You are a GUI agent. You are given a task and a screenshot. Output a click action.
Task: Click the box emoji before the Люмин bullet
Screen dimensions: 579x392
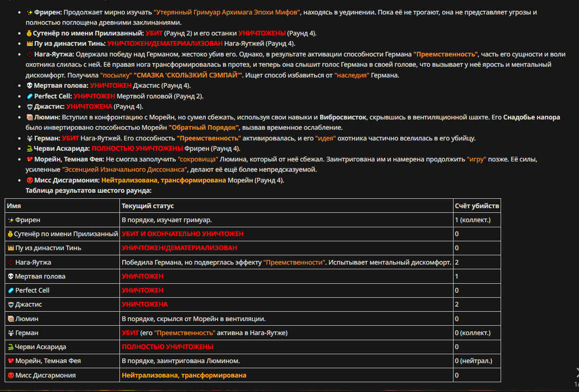click(29, 117)
